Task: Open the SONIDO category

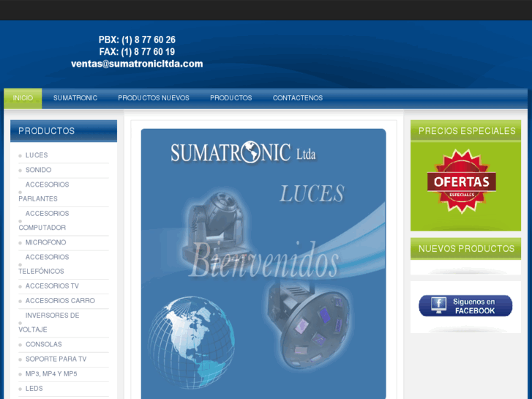Action: [x=38, y=170]
